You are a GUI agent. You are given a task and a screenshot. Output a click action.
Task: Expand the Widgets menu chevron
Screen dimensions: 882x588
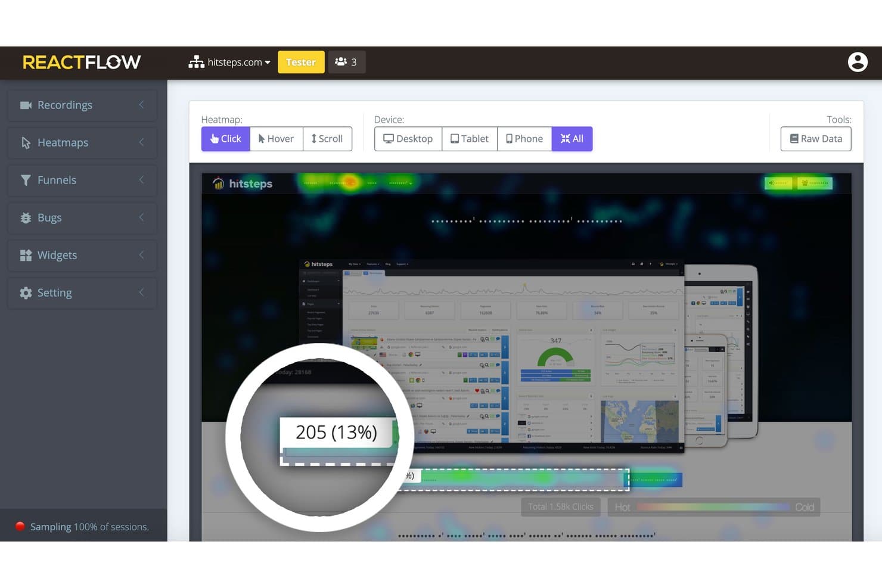(x=141, y=255)
